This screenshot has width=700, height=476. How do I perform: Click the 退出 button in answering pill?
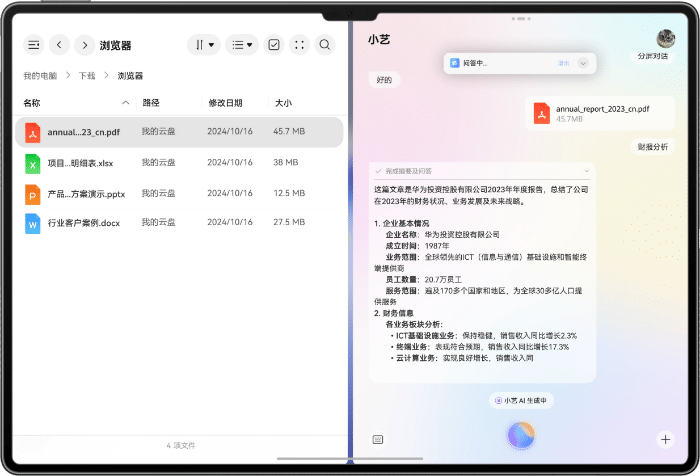[x=563, y=63]
